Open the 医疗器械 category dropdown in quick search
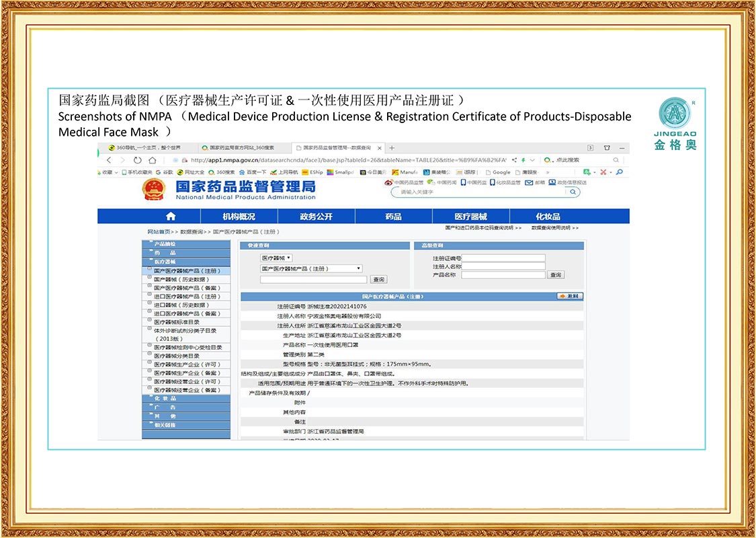 click(276, 259)
